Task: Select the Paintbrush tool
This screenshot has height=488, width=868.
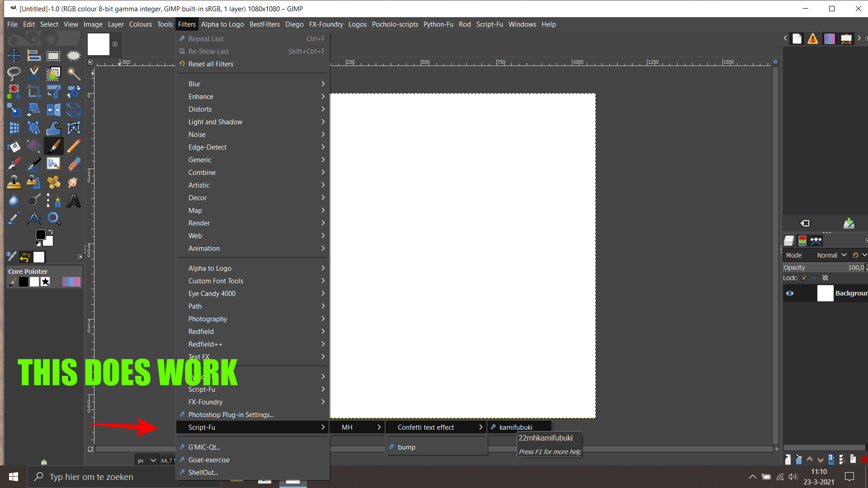Action: [53, 146]
